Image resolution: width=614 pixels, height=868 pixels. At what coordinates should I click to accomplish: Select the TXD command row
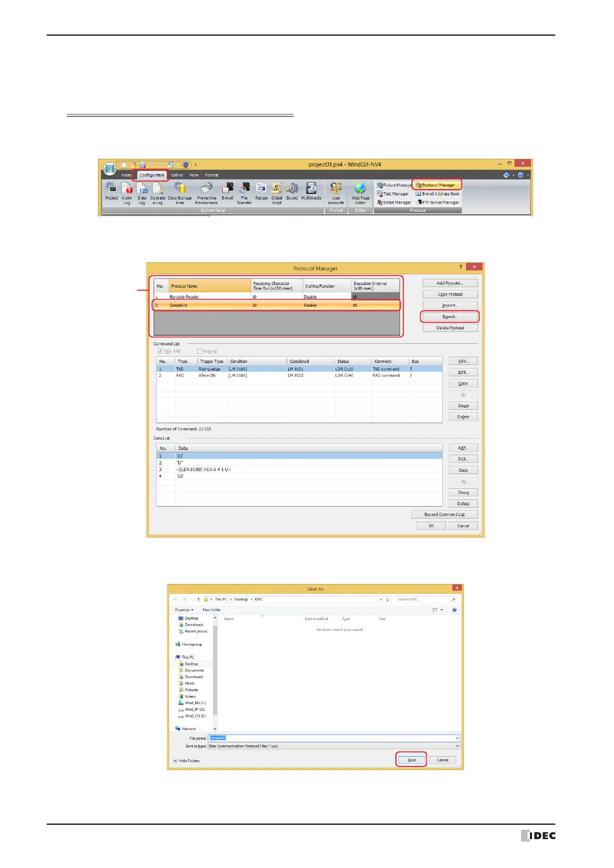click(299, 369)
